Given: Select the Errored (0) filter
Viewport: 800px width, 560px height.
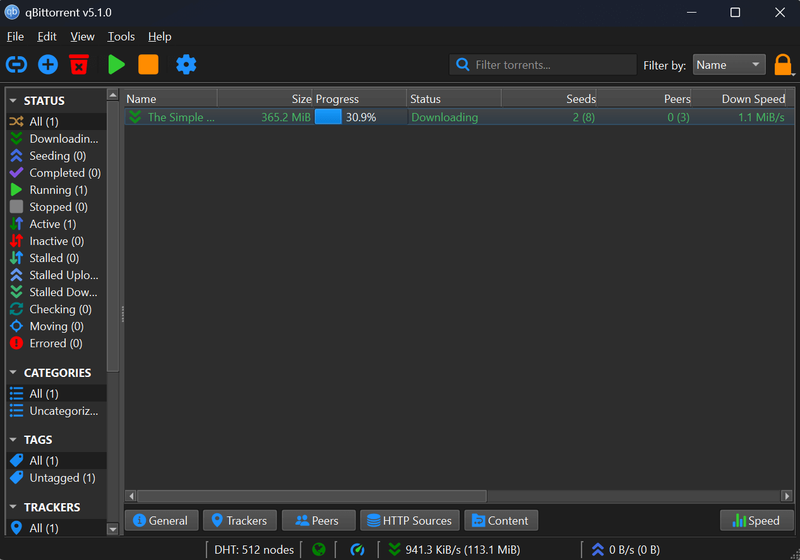Looking at the screenshot, I should (56, 343).
